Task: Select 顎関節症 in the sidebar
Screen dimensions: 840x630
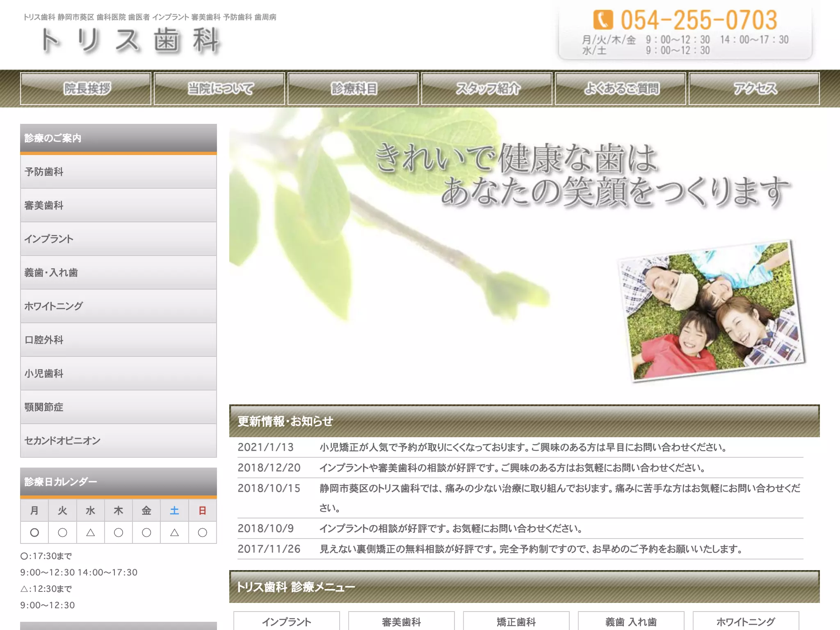Action: click(x=119, y=407)
